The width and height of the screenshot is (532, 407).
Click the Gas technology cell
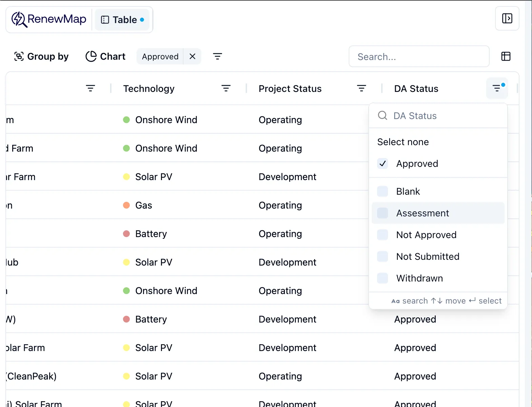pyautogui.click(x=144, y=205)
